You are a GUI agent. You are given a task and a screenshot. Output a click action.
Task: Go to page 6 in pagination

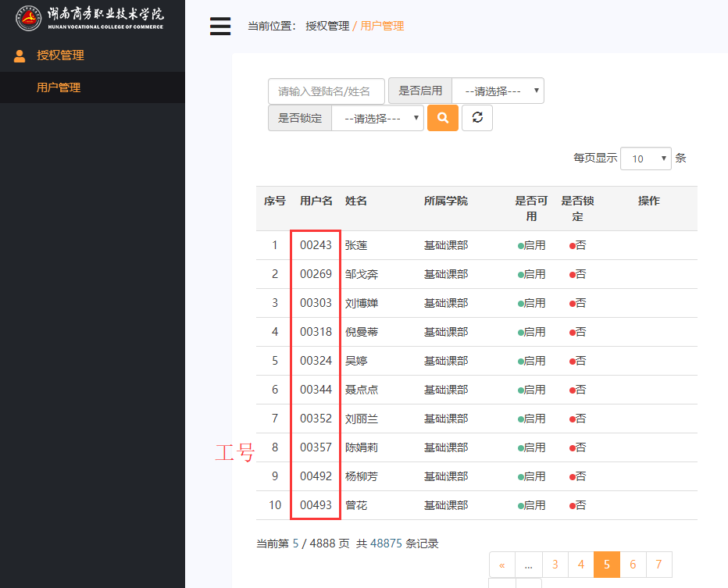(633, 565)
